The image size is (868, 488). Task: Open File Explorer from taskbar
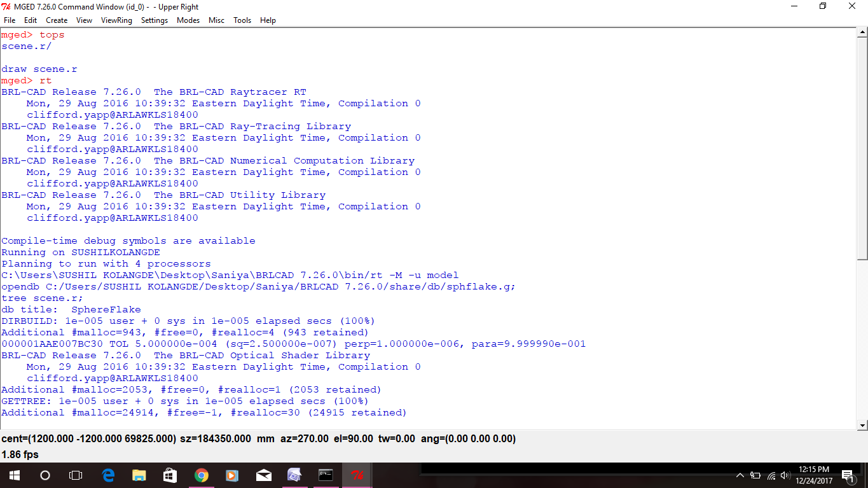[x=139, y=475]
